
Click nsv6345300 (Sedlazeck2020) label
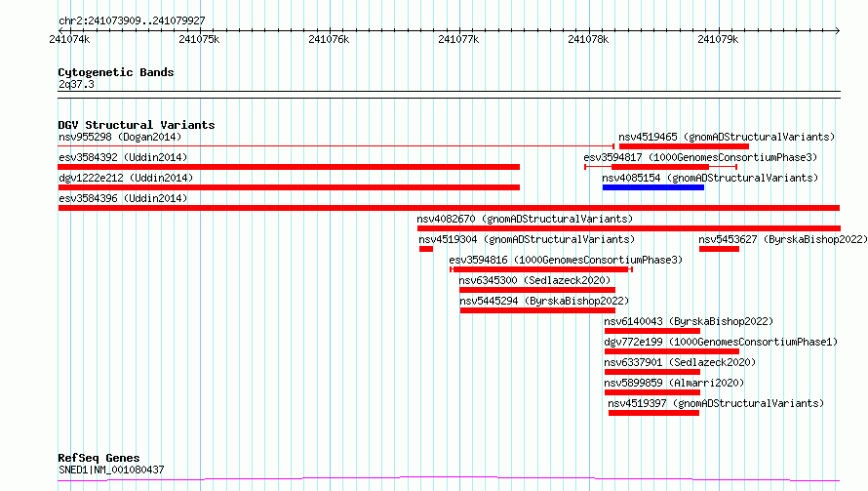pos(534,280)
